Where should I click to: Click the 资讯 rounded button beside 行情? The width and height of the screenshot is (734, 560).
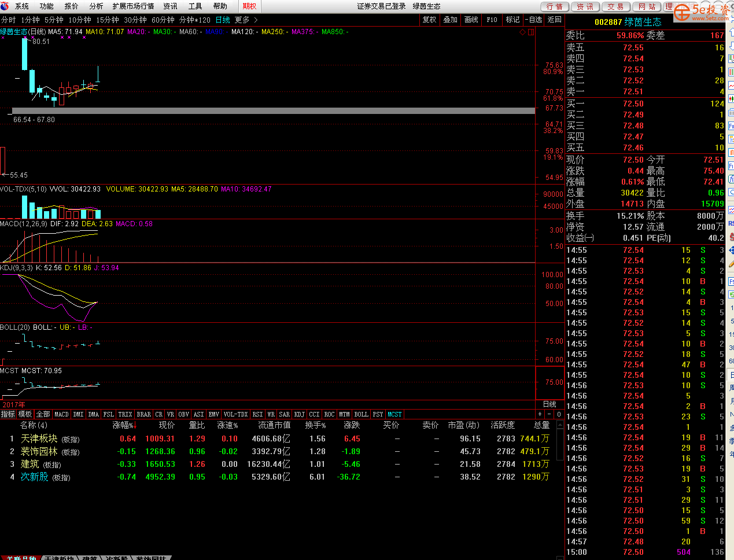pos(585,6)
